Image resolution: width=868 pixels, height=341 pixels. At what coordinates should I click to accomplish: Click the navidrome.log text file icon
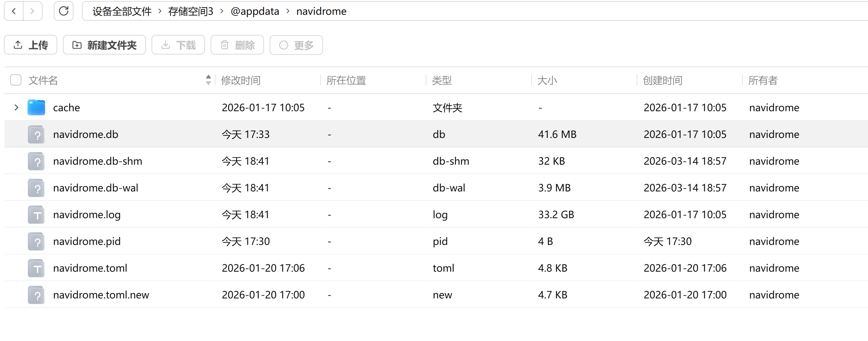coord(36,214)
